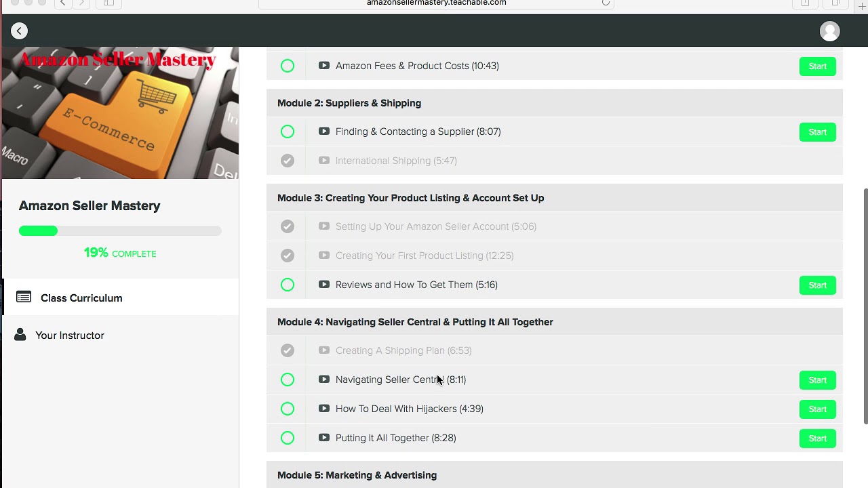
Task: Click video icon beside Creating Your First Product Listing
Action: [324, 256]
